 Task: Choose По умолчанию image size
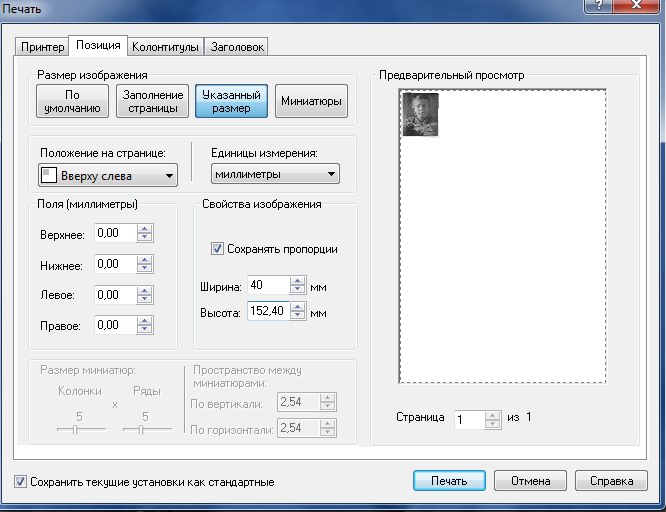pos(72,101)
